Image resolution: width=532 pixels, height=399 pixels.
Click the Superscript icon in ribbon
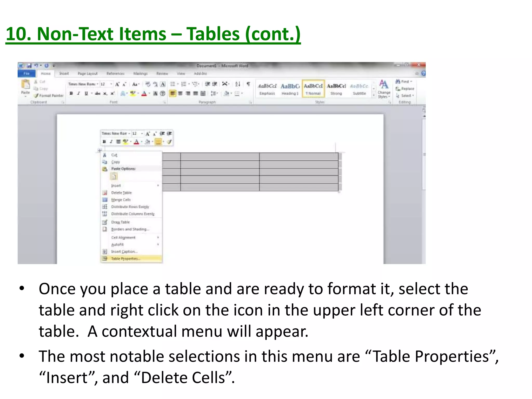tap(112, 94)
